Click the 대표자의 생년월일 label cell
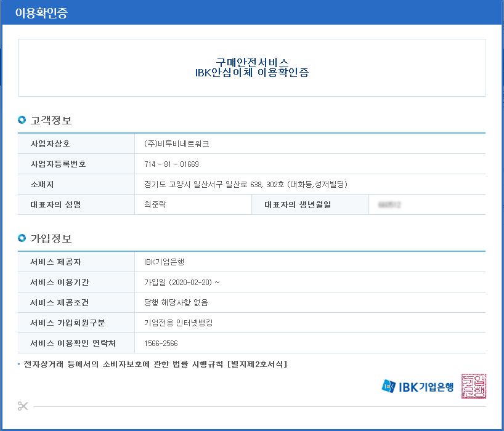This screenshot has height=431, width=504. [298, 204]
